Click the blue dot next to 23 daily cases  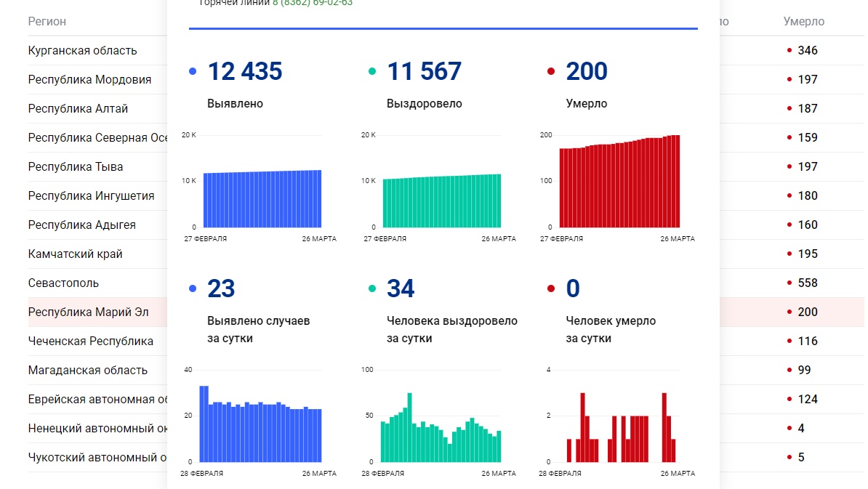click(193, 288)
